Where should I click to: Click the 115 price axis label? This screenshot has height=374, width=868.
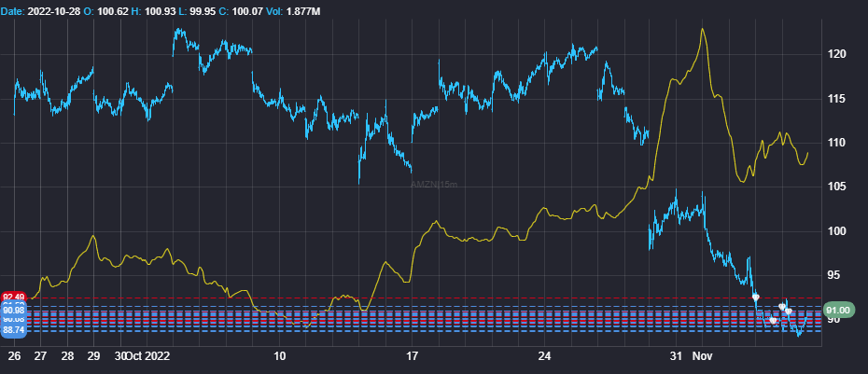[x=837, y=99]
